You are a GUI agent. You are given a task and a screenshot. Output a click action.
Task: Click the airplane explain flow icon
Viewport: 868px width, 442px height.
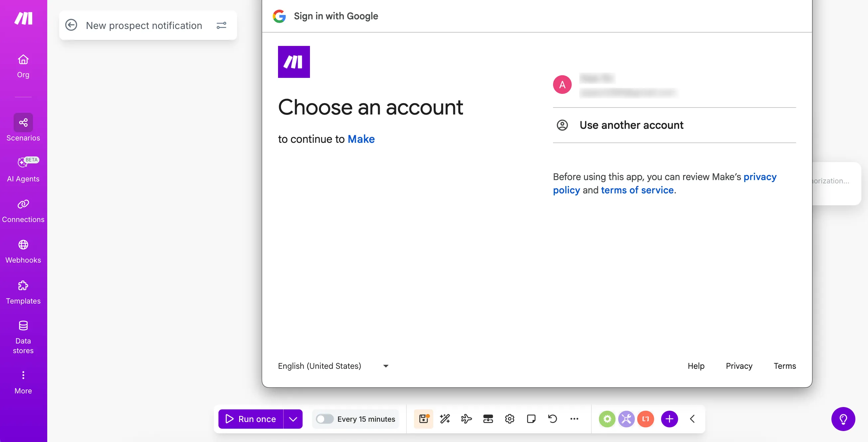click(467, 419)
